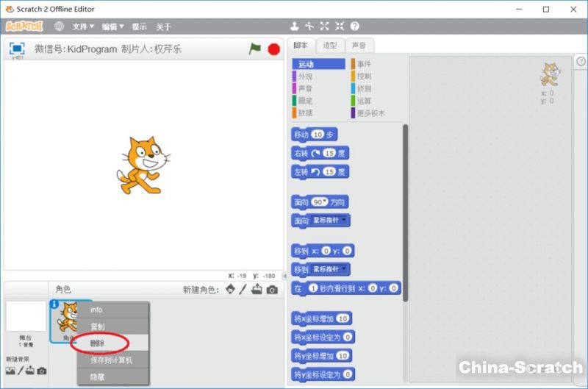
Task: Open the globe language selector
Action: coord(59,26)
